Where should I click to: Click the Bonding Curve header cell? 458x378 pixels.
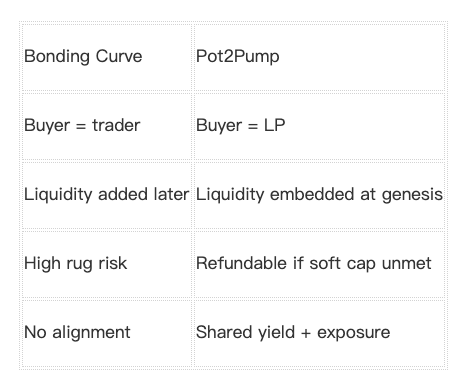107,57
